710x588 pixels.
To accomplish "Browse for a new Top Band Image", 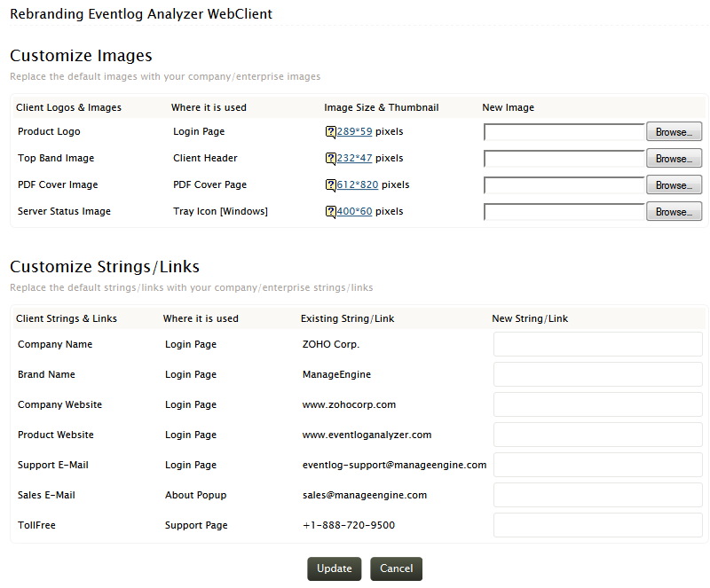I will (x=674, y=159).
